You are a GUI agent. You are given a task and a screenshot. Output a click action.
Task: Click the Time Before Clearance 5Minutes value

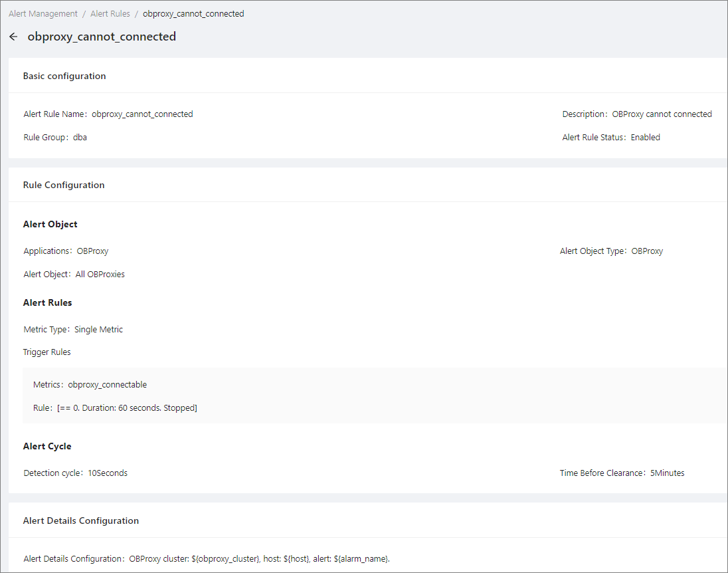[x=666, y=473]
